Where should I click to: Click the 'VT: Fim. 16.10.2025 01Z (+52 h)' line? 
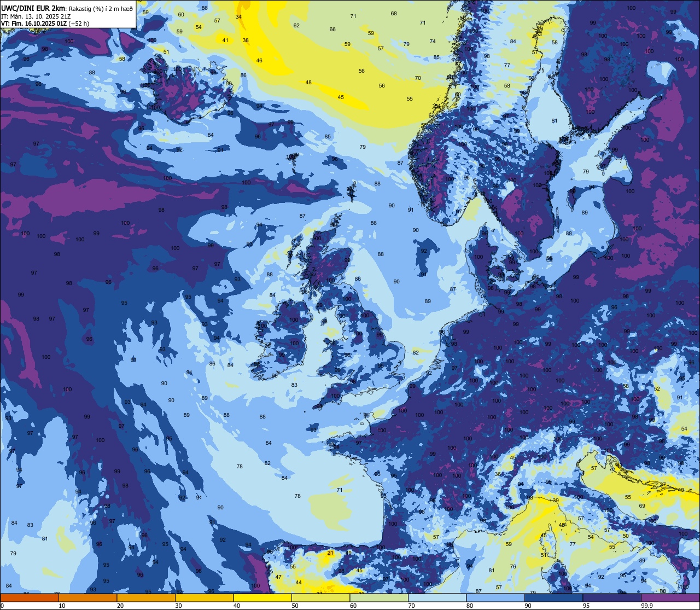point(45,24)
